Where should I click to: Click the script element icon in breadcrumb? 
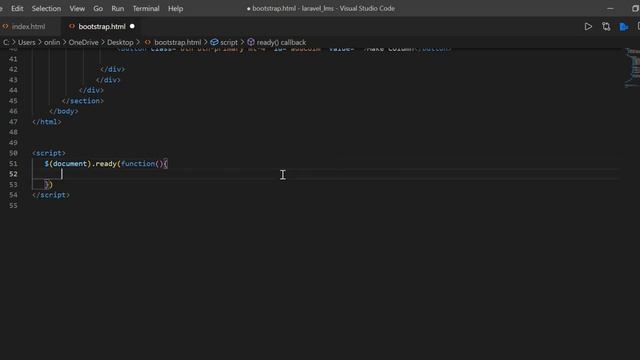[214, 42]
